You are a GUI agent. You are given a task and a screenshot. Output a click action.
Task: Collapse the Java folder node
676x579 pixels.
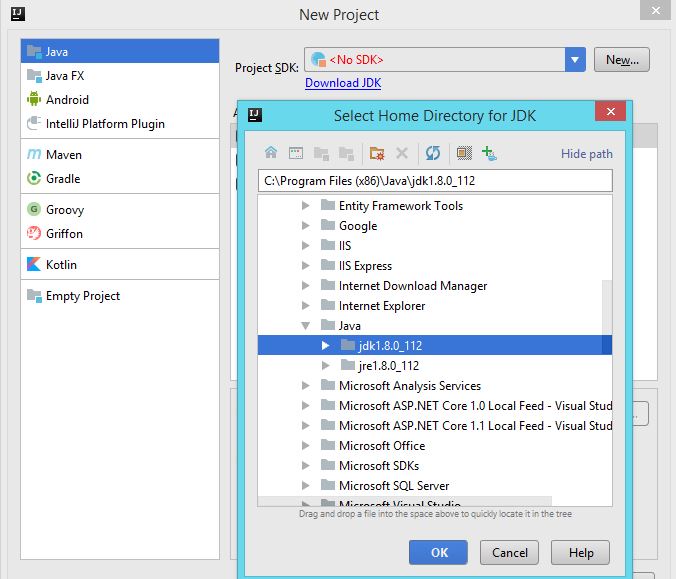(307, 326)
